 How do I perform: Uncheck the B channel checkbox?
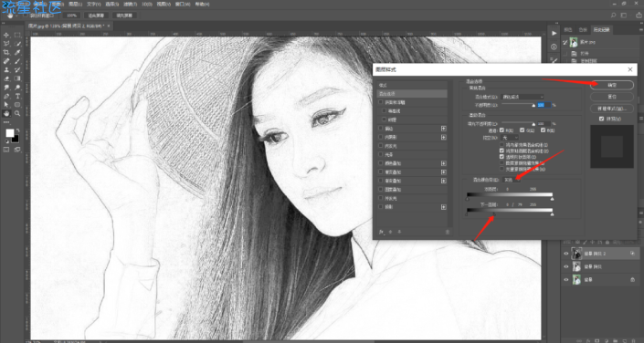[542, 130]
